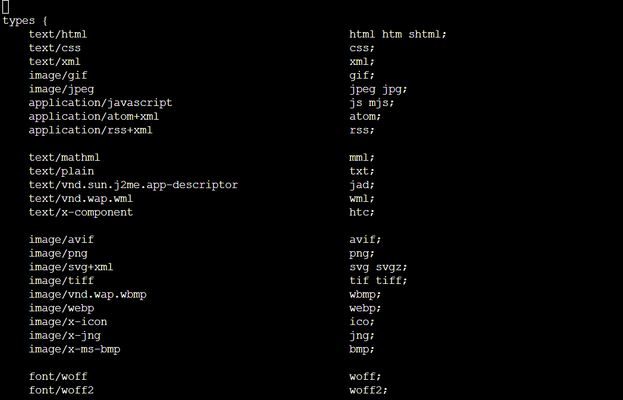Click the 'jad;' extension value
The height and width of the screenshot is (400, 623).
362,185
